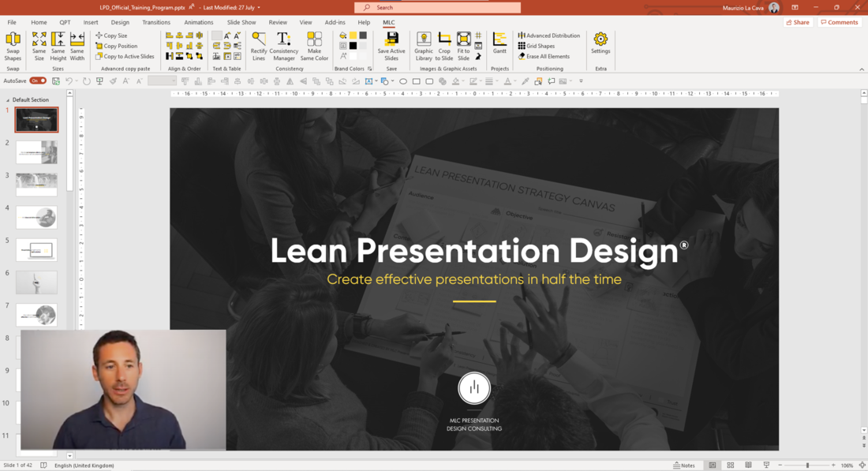
Task: Open the Transitions ribbon tab
Action: point(156,23)
